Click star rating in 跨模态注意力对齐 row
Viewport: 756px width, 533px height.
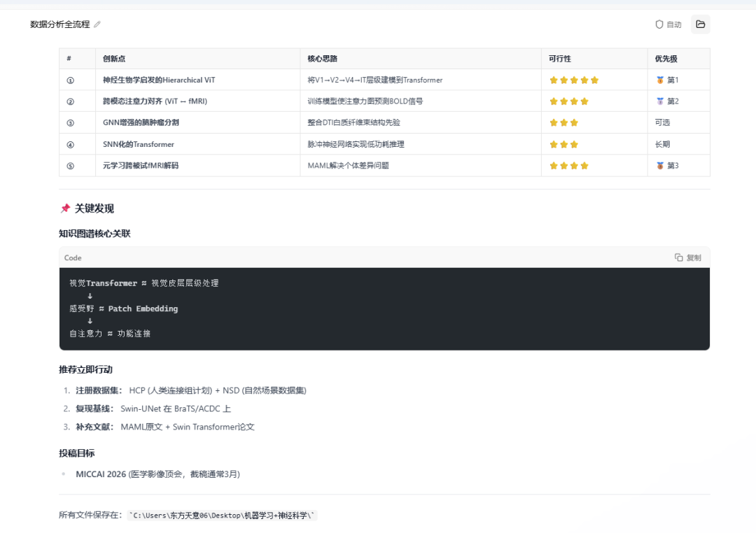(x=569, y=101)
